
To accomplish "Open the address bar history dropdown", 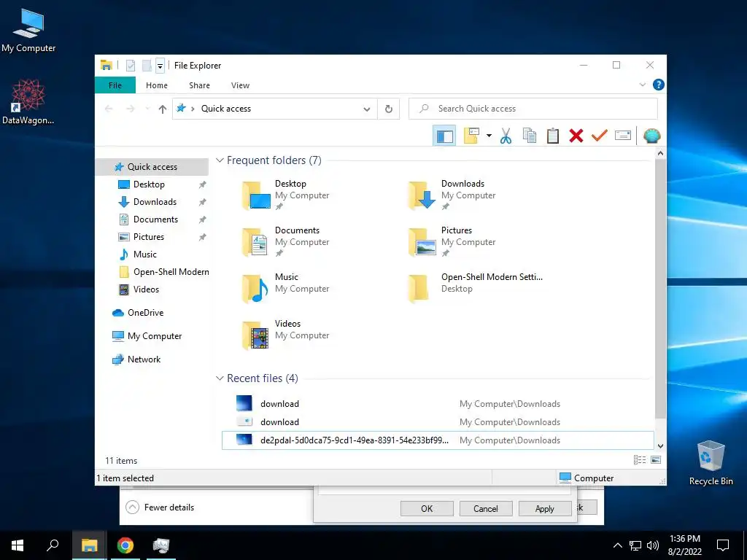I will (366, 109).
